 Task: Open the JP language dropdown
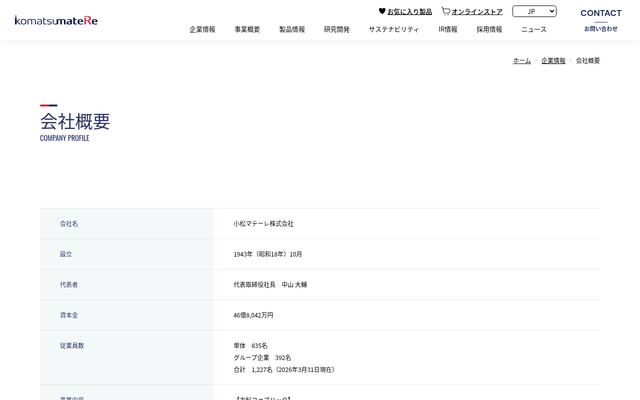click(x=534, y=11)
